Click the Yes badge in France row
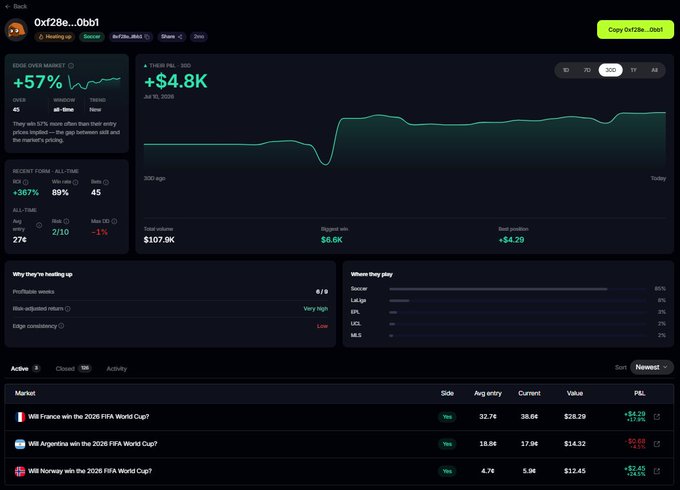 (447, 417)
